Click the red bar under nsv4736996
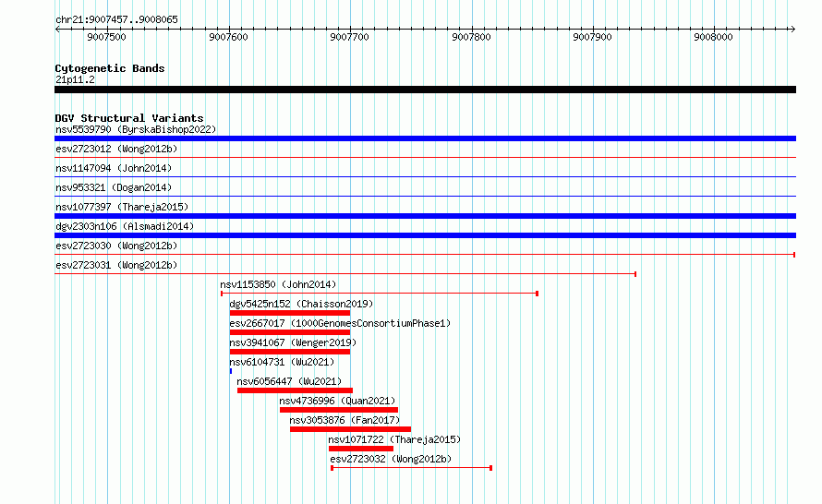Viewport: 822px width, 504px height. (339, 410)
